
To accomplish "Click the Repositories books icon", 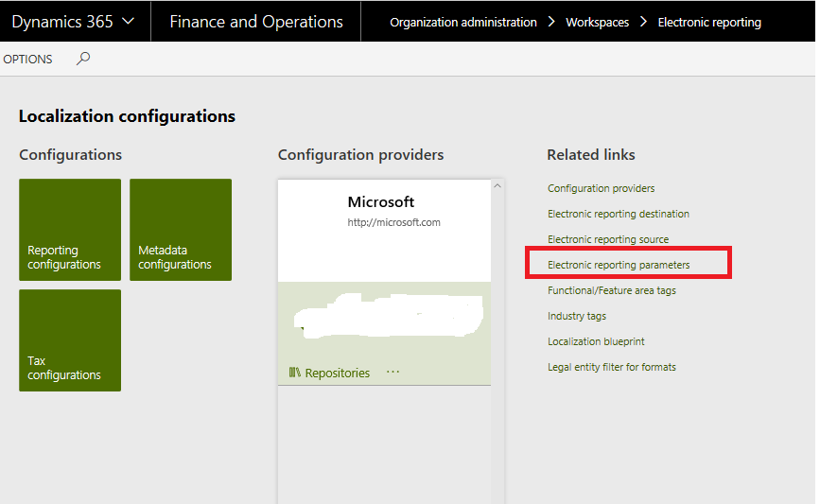I will pos(294,373).
